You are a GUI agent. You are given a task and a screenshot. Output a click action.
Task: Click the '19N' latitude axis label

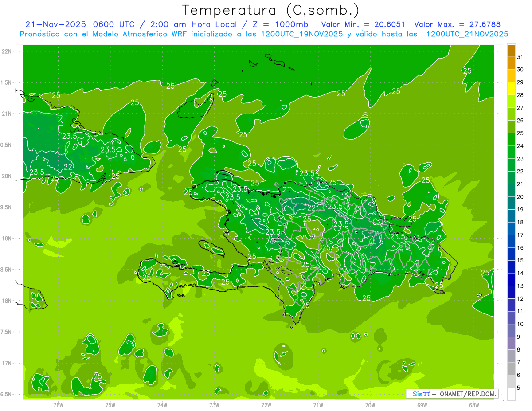(7, 238)
